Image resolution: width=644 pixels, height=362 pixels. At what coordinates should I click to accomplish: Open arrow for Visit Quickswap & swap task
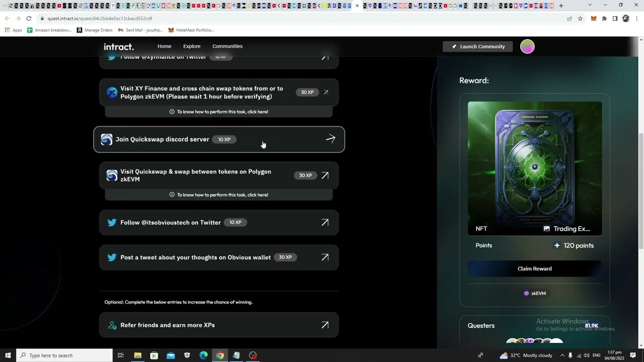coord(325,175)
